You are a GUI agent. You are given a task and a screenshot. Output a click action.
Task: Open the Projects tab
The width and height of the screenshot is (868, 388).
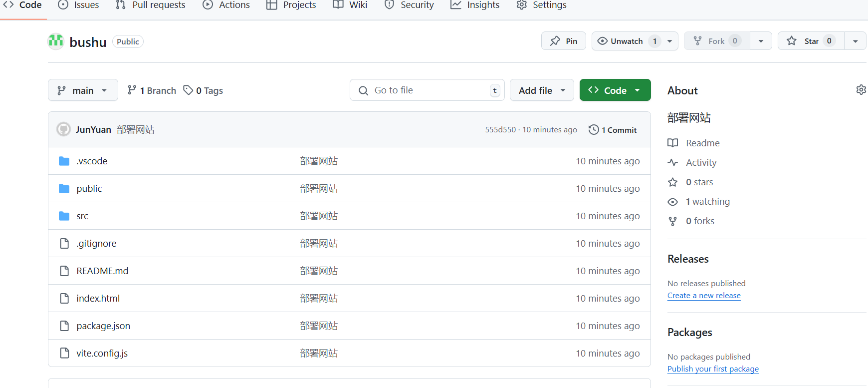click(291, 5)
